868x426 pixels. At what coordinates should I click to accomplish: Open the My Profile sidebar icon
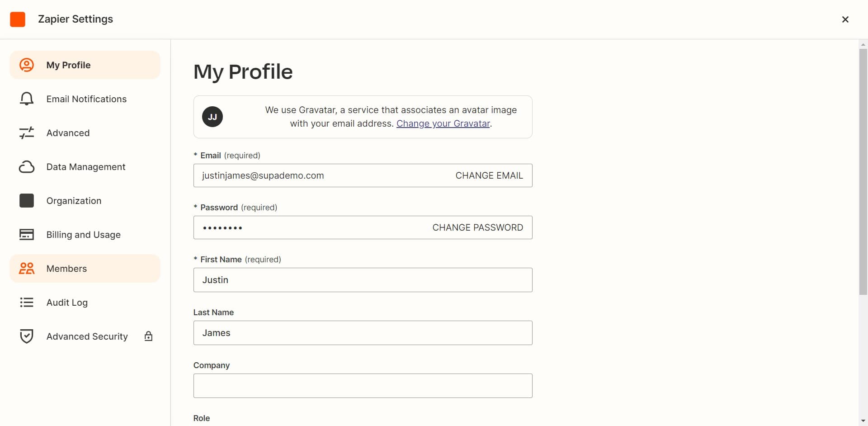(27, 65)
